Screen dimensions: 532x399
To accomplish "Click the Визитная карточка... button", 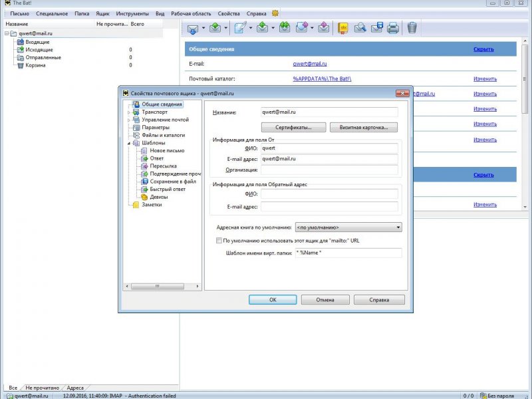I will pos(364,128).
